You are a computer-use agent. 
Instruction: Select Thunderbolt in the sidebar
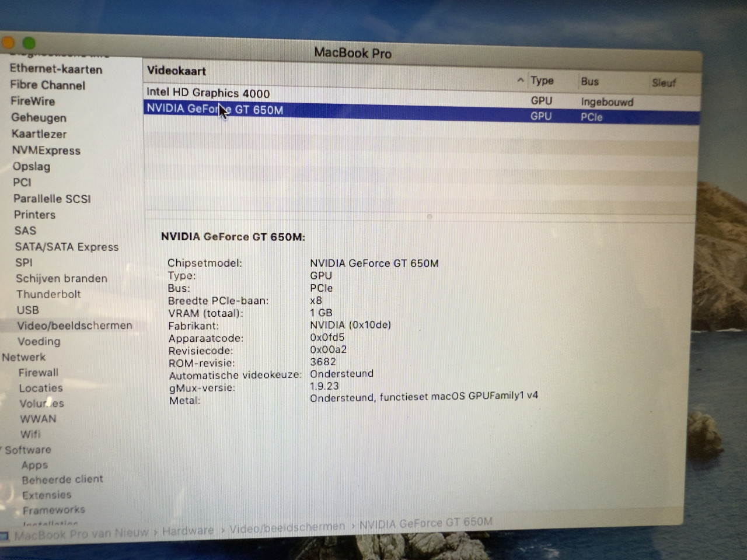coord(48,294)
